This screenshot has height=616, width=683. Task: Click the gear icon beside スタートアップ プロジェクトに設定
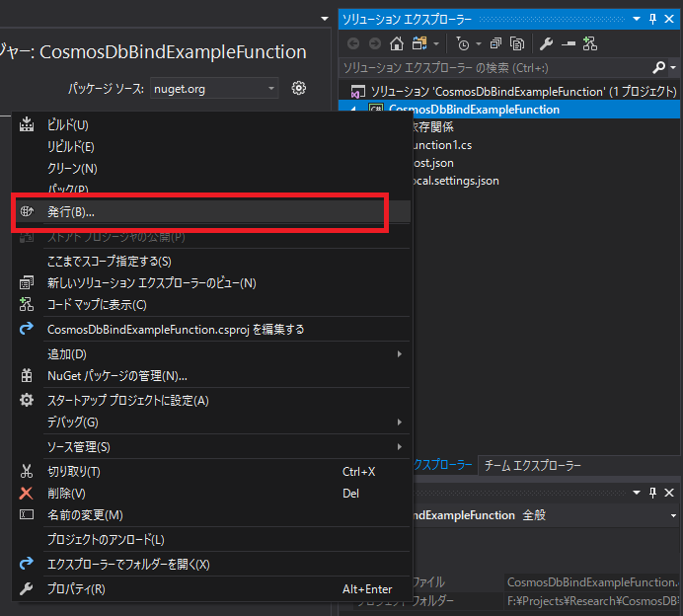27,400
